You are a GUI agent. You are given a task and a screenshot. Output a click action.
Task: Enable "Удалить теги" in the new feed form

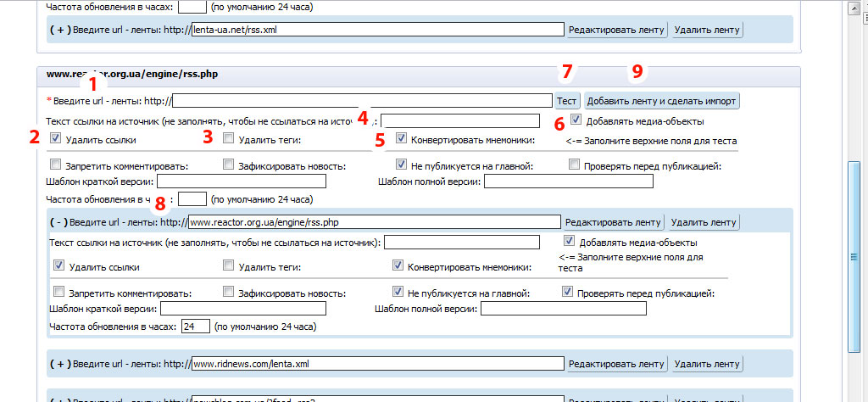pyautogui.click(x=229, y=138)
